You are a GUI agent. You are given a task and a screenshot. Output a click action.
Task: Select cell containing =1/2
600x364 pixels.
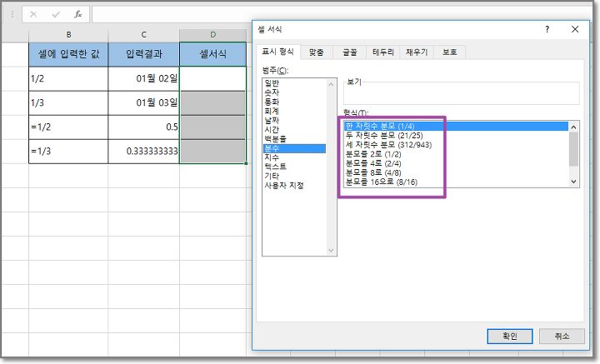[68, 127]
